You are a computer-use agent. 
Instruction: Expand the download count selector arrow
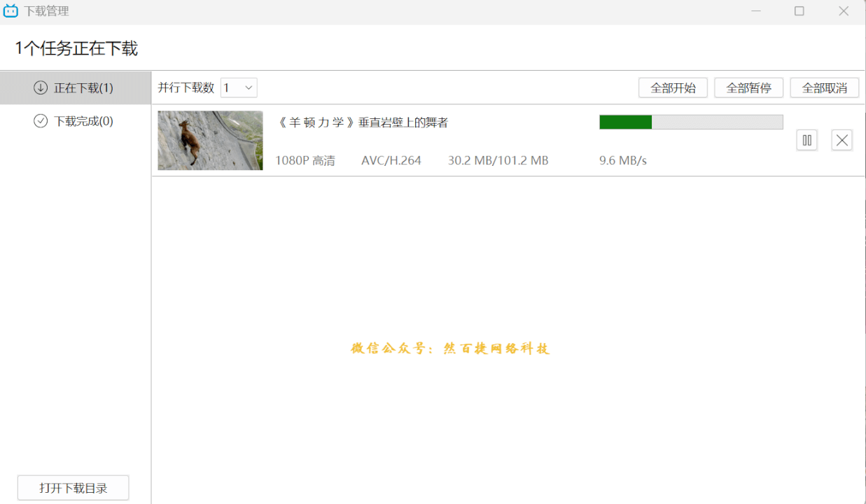pos(247,87)
